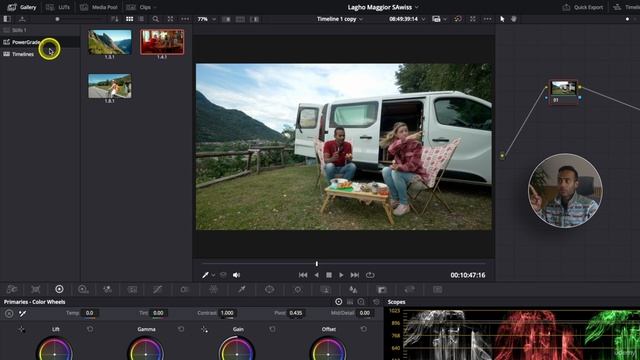Viewport: 640px width, 360px height.
Task: Switch gallery to thumbnail grid view
Action: click(x=129, y=19)
